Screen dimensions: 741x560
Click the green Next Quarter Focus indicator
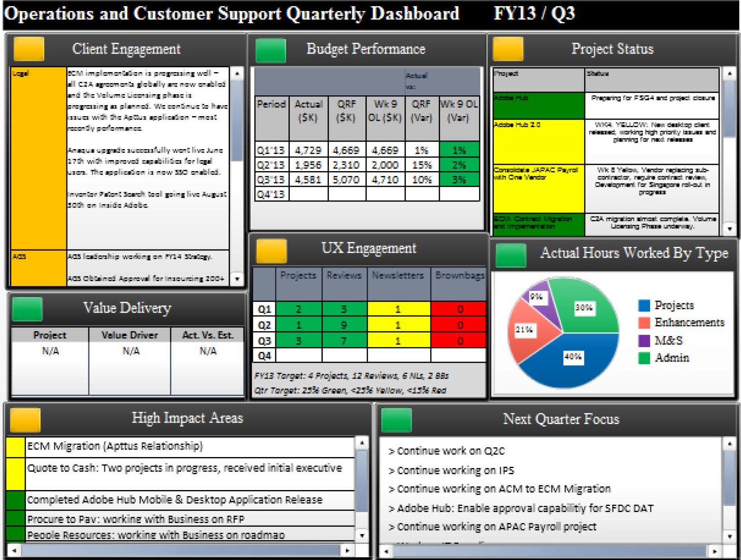[x=397, y=420]
